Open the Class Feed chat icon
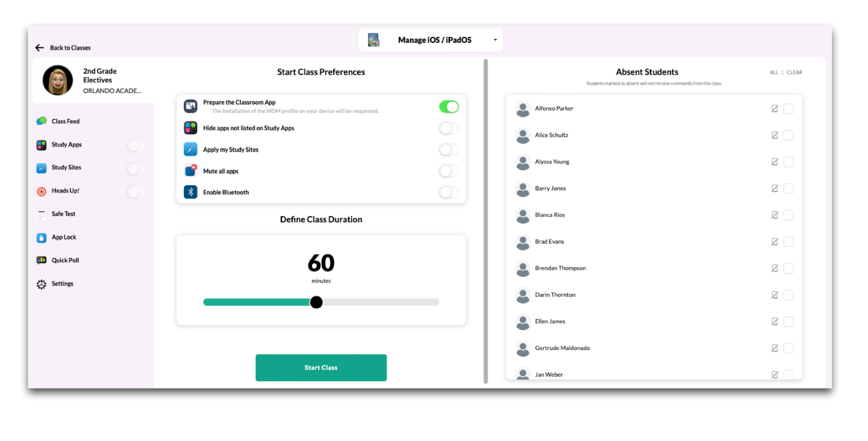 pyautogui.click(x=42, y=121)
